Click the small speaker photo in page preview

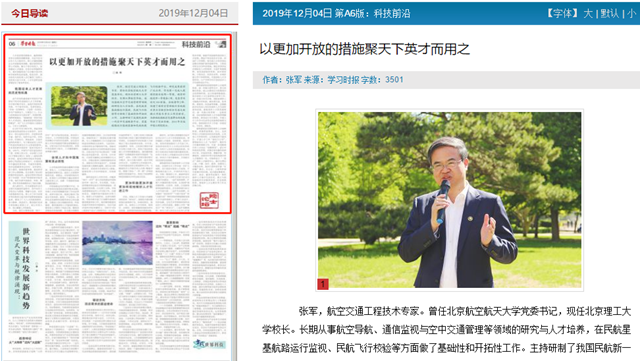pyautogui.click(x=79, y=106)
